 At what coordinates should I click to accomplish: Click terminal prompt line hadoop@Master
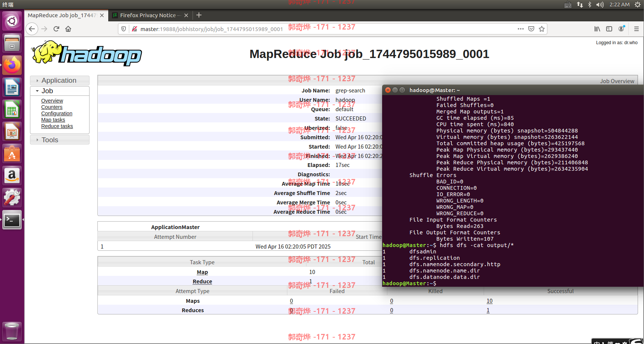pos(409,283)
